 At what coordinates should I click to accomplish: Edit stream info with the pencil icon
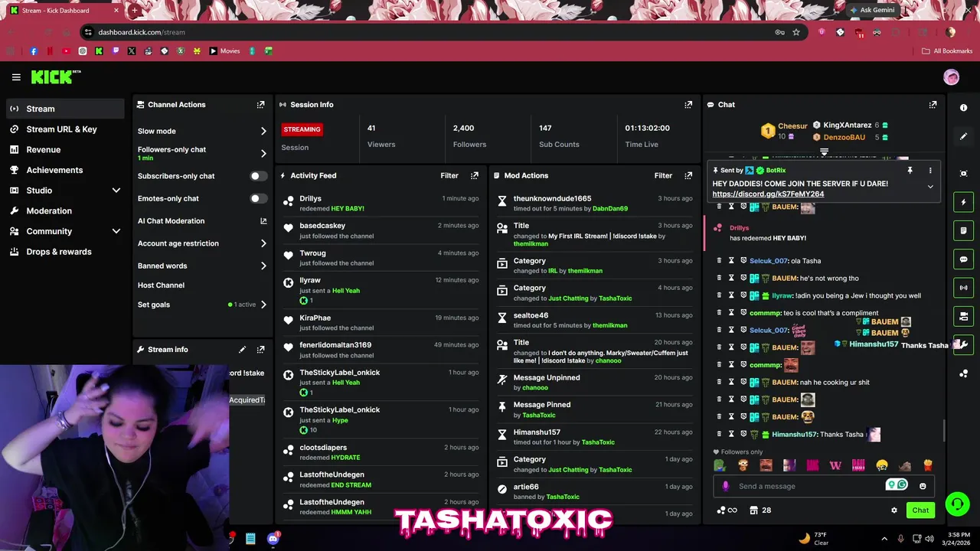point(242,350)
